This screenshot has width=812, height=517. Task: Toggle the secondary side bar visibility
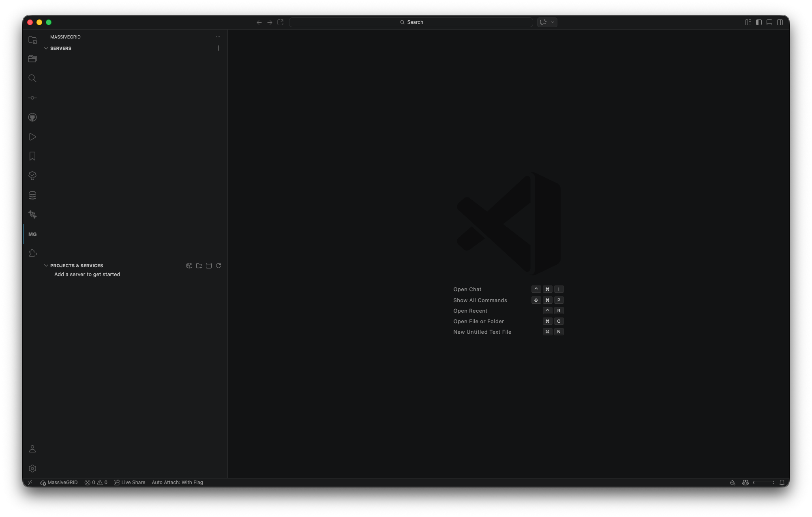[780, 22]
